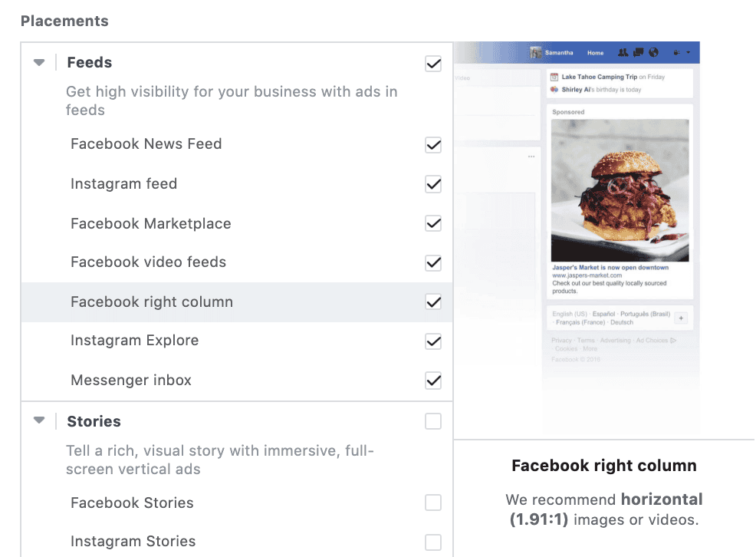Click Home in the preview header
The image size is (756, 557).
pos(596,53)
